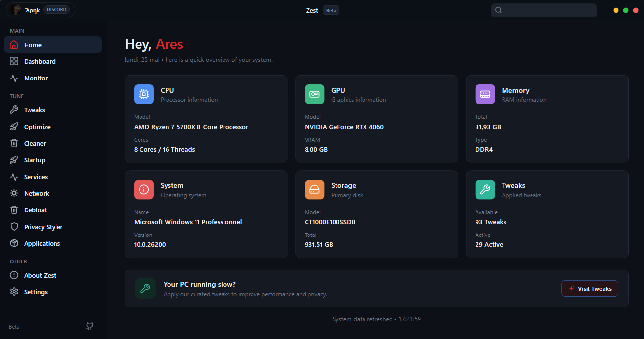Click the Tweaks wrench icon in sidebar

(x=14, y=110)
